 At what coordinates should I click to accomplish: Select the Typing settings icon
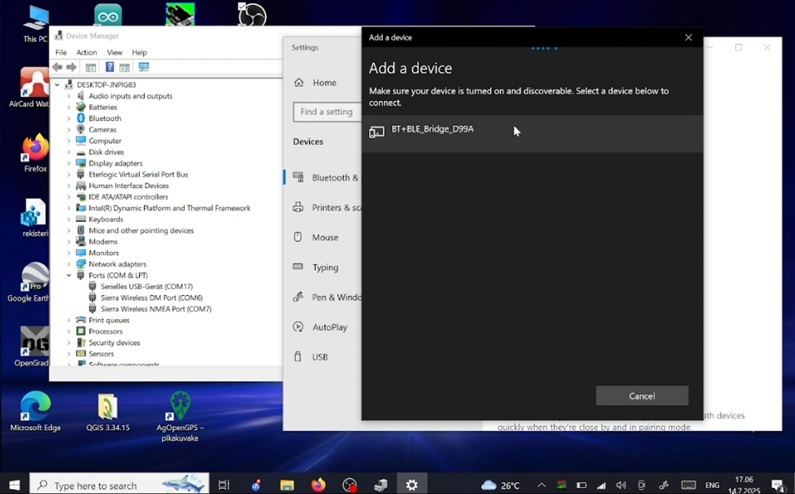(x=298, y=267)
